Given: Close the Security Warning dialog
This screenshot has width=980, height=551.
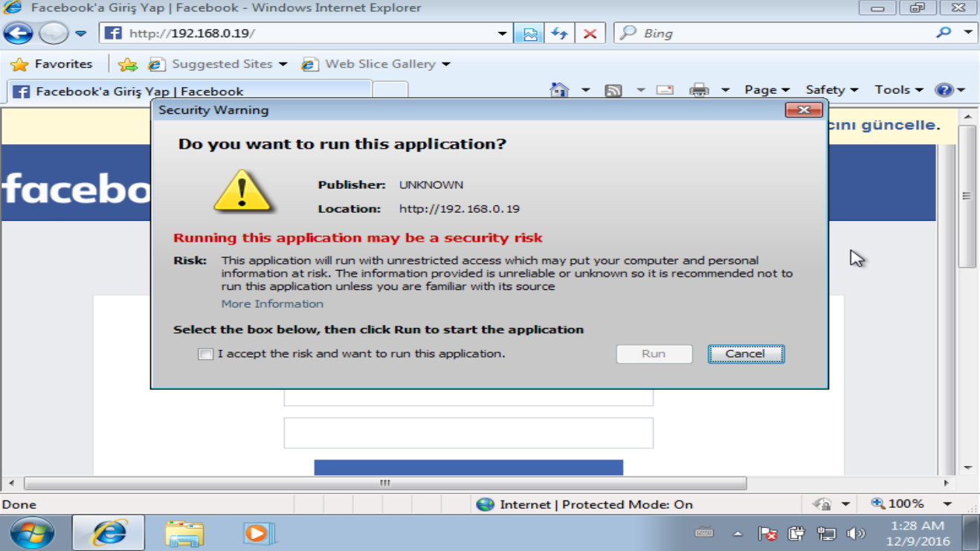Looking at the screenshot, I should coord(804,110).
